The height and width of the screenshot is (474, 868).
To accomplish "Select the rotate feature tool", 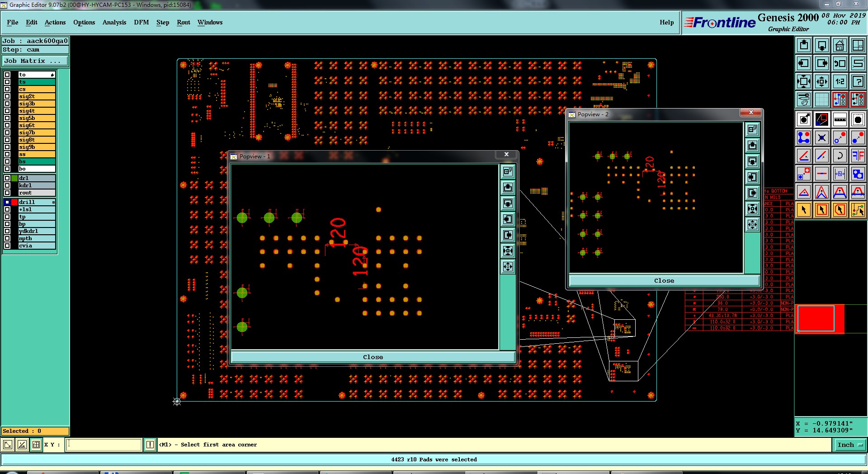I will pos(840,156).
